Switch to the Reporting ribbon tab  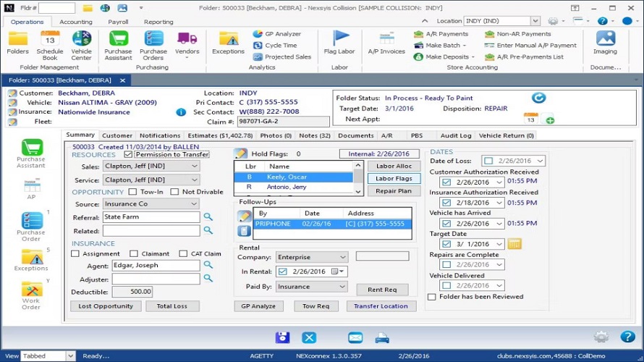(x=158, y=22)
